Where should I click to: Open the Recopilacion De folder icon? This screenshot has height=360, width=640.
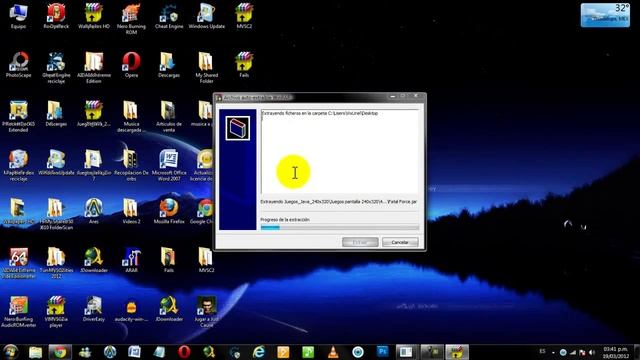tap(131, 166)
